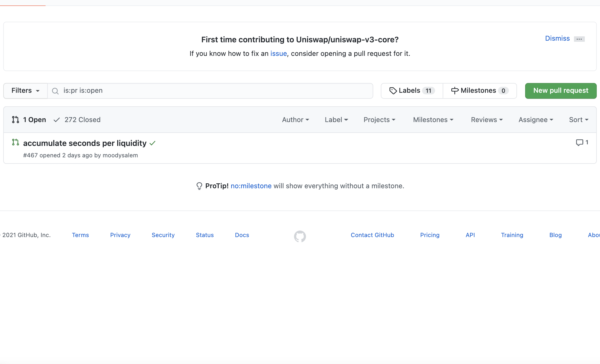Open accumulate seconds per liquidity pull request
Image resolution: width=600 pixels, height=364 pixels.
(85, 143)
